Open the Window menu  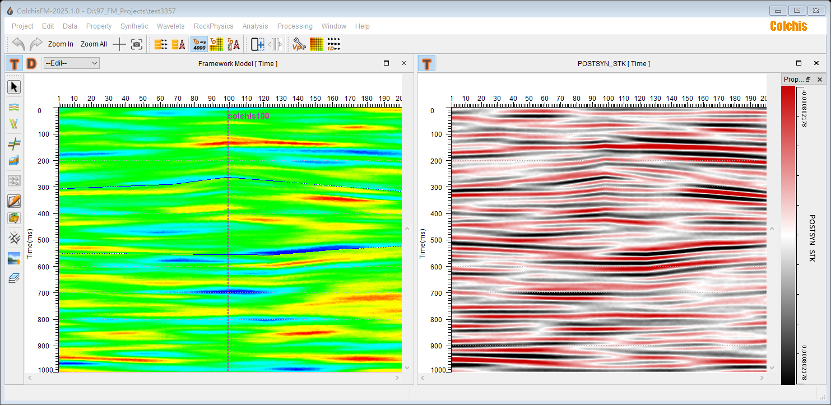(x=334, y=26)
